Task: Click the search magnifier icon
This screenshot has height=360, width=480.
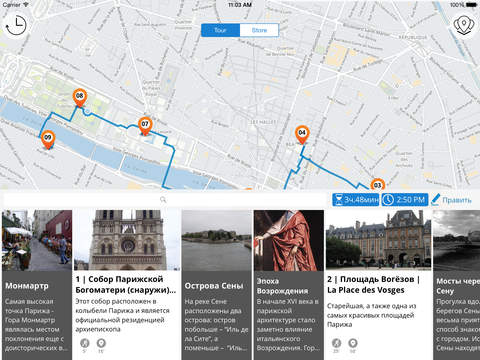Action: coord(163,200)
